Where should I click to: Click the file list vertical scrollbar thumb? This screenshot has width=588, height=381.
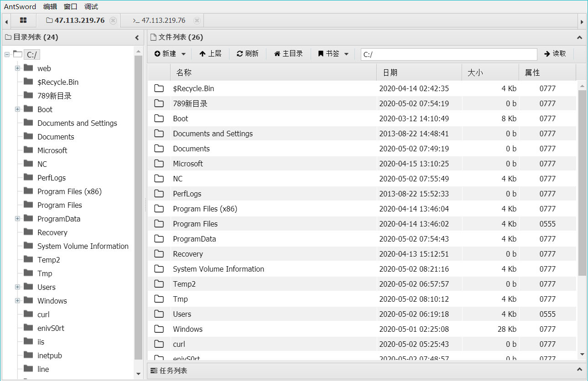582,182
